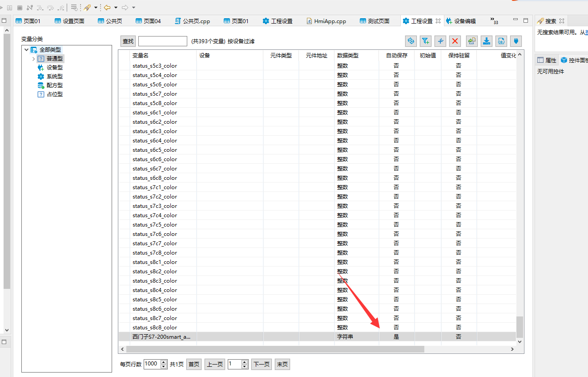Click the step return debug icon
This screenshot has width=588, height=377.
[x=60, y=8]
